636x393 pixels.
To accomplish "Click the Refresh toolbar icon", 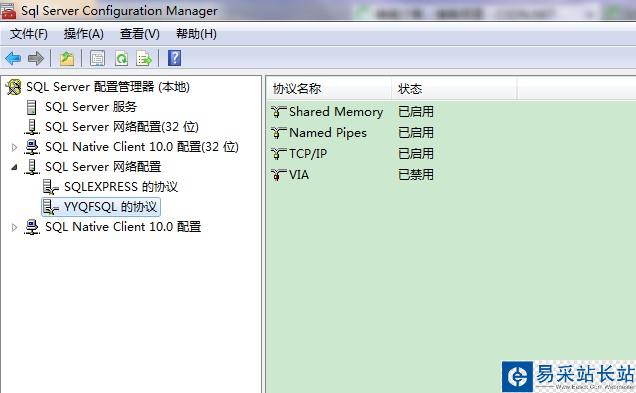I will 121,58.
